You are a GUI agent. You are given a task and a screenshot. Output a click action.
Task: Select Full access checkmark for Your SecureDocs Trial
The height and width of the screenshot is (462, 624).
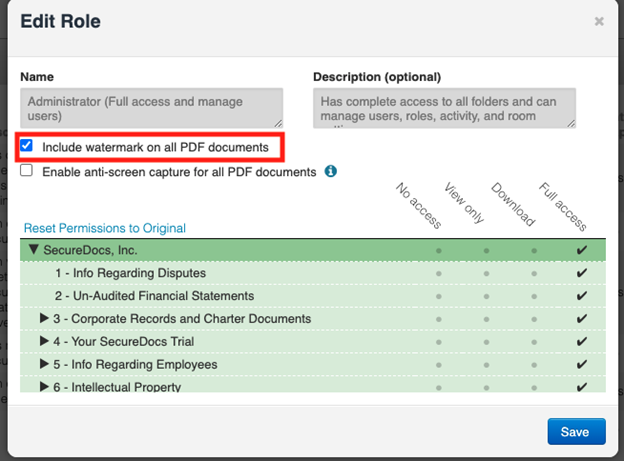click(581, 341)
